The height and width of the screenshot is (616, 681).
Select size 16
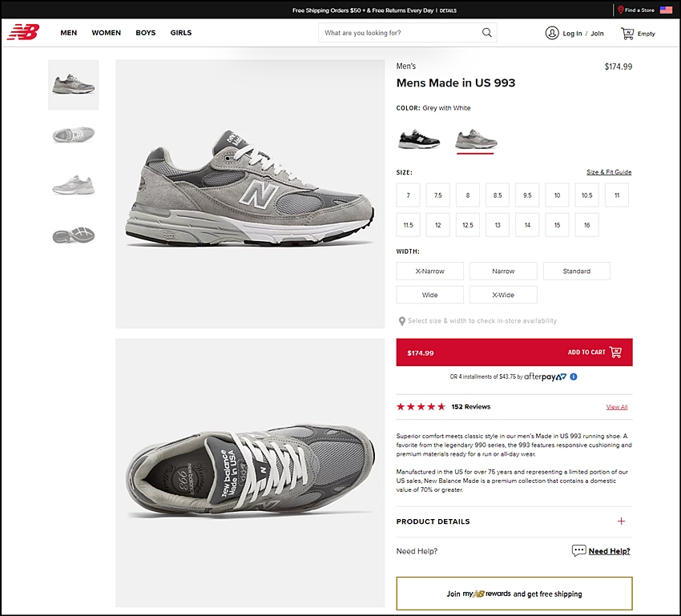(586, 225)
